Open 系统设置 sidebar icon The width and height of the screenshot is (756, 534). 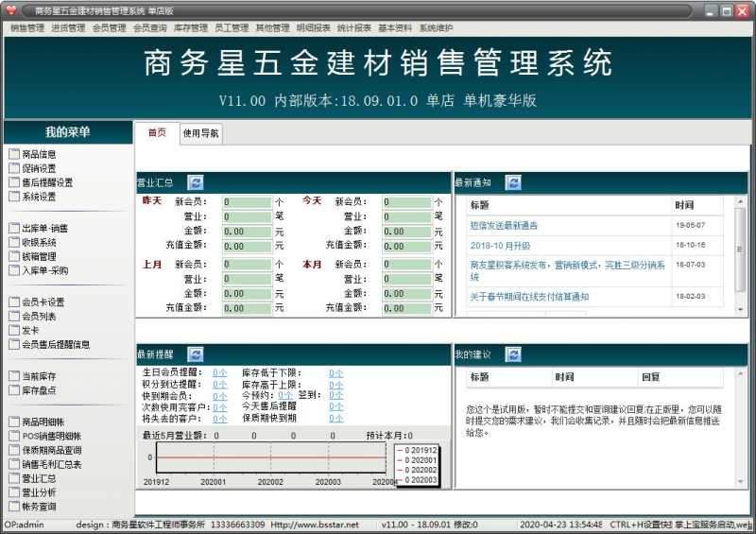14,197
